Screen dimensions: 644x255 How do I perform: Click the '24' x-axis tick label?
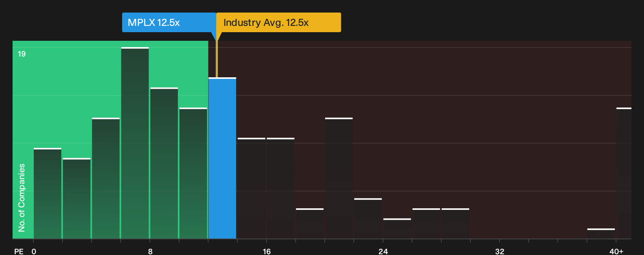(383, 251)
